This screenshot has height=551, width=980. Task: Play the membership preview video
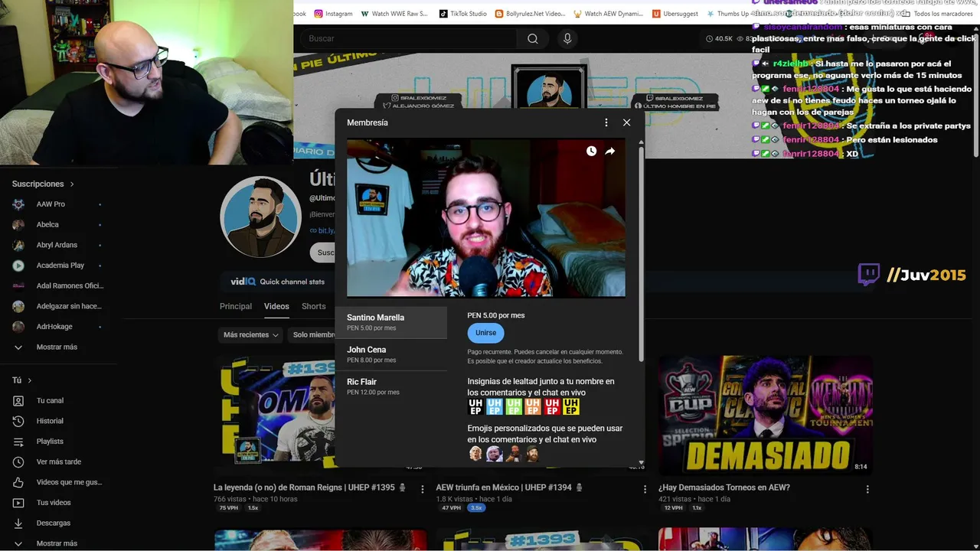[486, 217]
